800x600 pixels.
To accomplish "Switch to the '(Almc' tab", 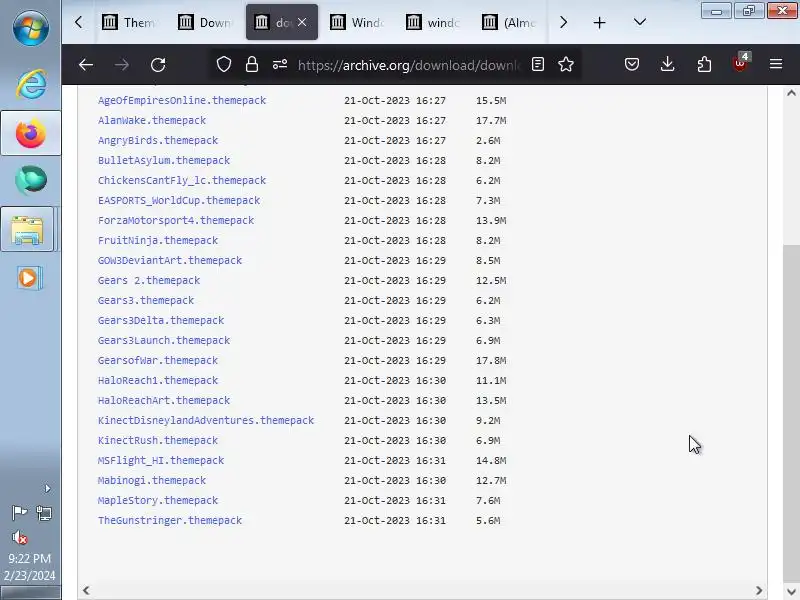I will click(x=509, y=22).
